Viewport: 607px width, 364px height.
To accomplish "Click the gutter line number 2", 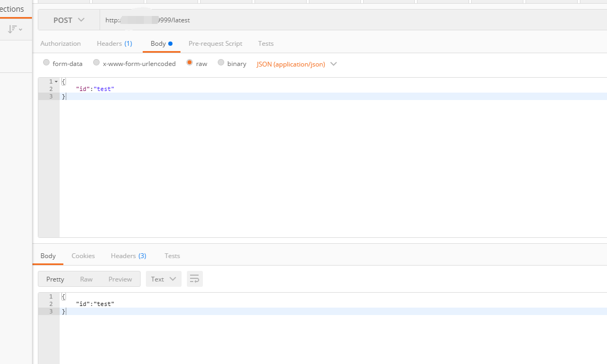I will point(51,89).
